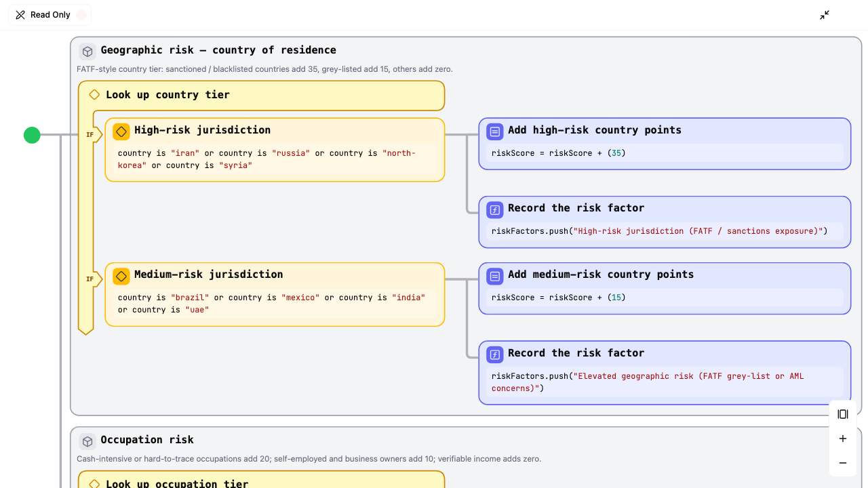Click the IF tag beside Medium-risk jurisdiction

click(x=90, y=279)
